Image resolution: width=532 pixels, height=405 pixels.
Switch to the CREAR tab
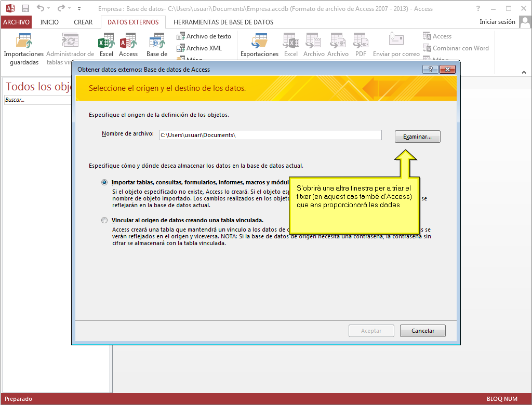click(x=83, y=22)
